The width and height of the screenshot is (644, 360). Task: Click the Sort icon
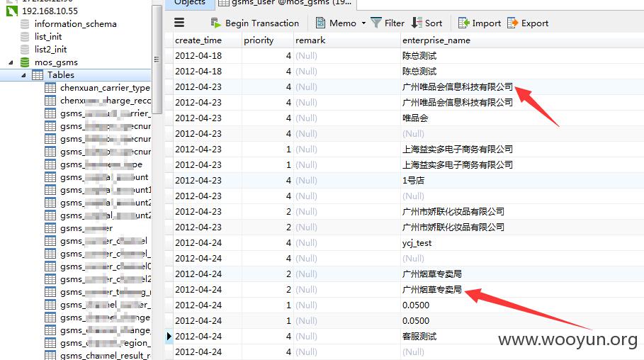[x=417, y=23]
